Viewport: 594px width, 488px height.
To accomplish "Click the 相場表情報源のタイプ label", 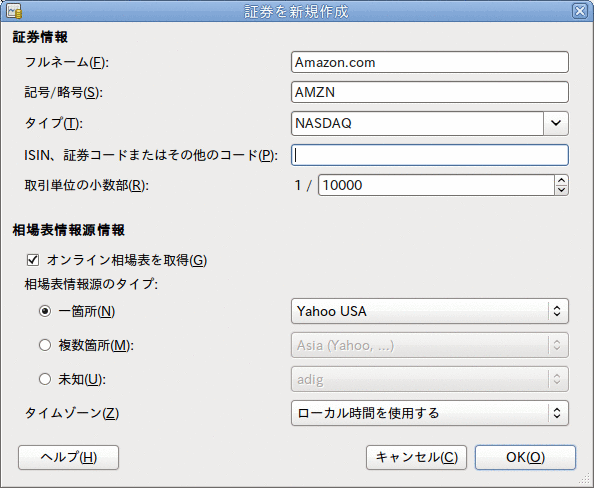I will (91, 284).
